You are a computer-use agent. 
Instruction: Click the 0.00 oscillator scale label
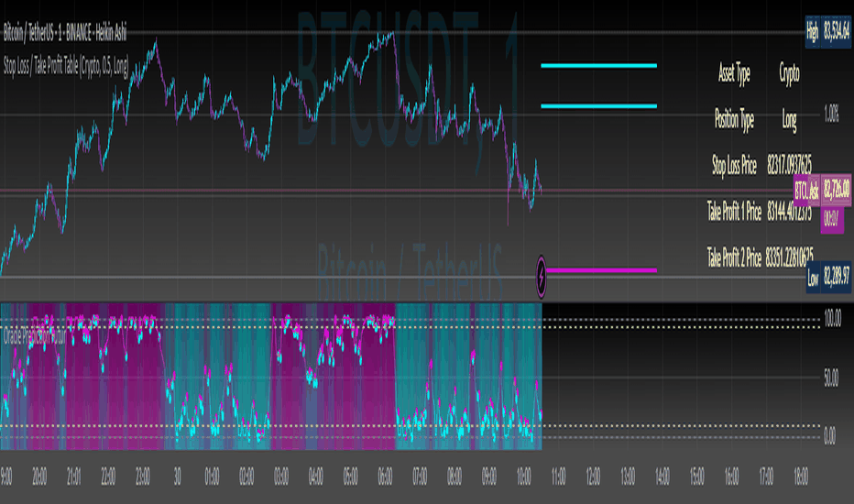[x=829, y=436]
